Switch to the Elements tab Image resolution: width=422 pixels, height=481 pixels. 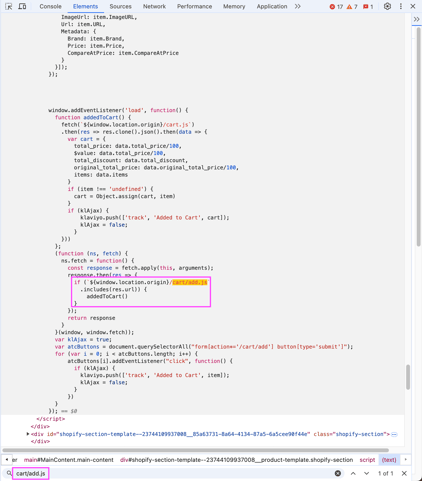pos(85,6)
